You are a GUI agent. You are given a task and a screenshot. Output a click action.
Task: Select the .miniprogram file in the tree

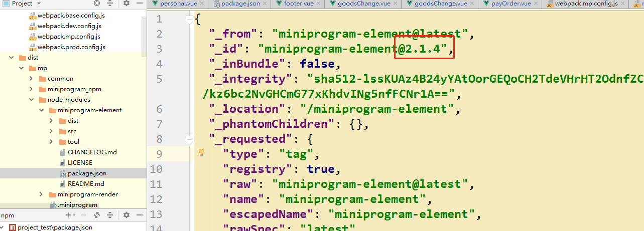[x=77, y=205]
